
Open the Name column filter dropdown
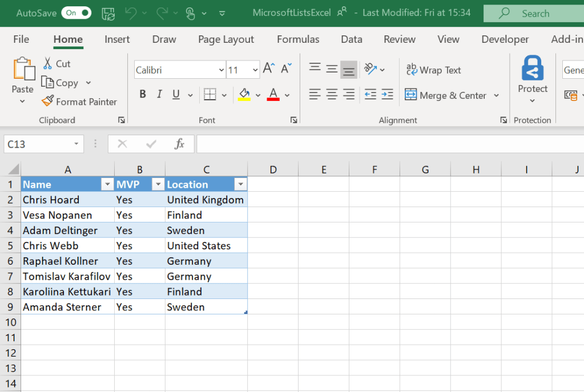pyautogui.click(x=107, y=184)
